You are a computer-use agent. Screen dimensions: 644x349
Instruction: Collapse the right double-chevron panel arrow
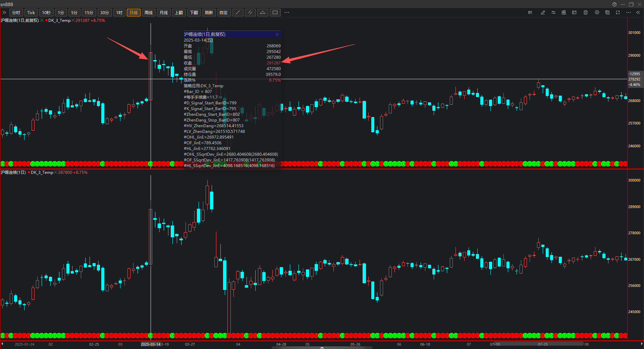click(638, 13)
